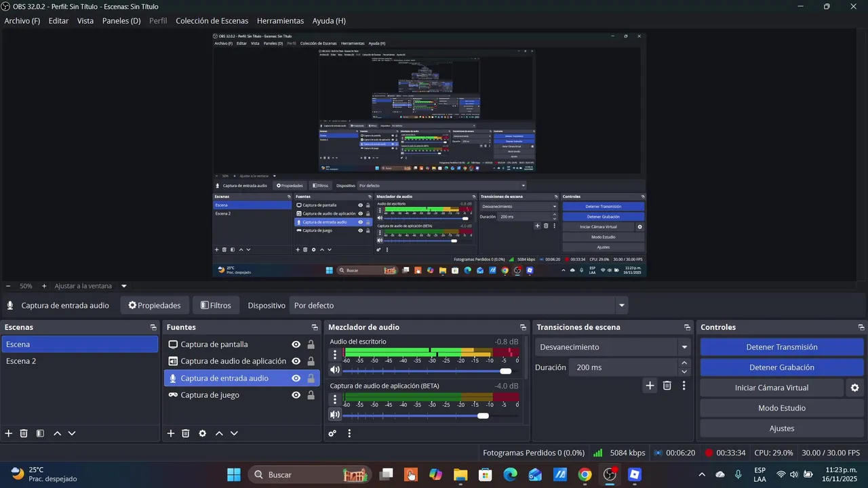Add a scene transition with plus icon

point(650,386)
